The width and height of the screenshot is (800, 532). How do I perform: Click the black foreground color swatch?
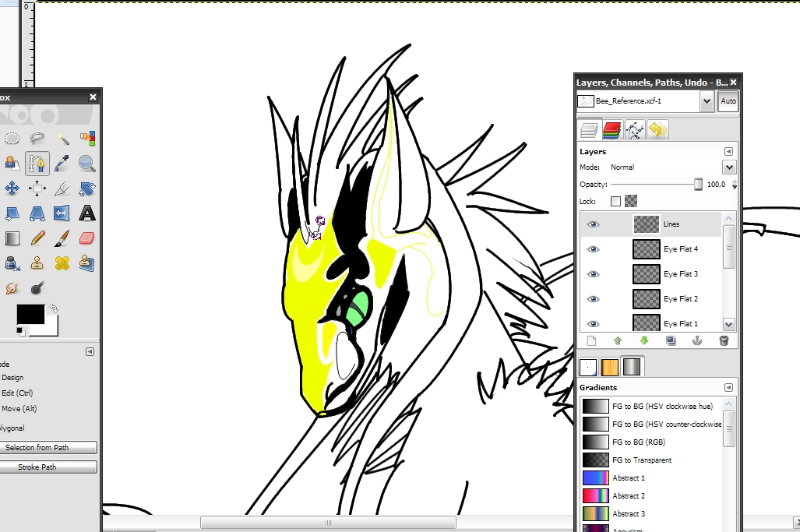click(30, 314)
